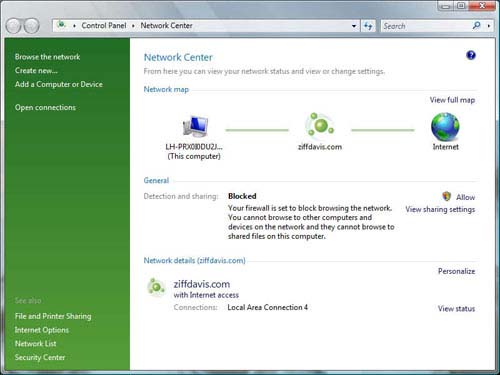
Task: Click the back navigation round button
Action: (14, 26)
